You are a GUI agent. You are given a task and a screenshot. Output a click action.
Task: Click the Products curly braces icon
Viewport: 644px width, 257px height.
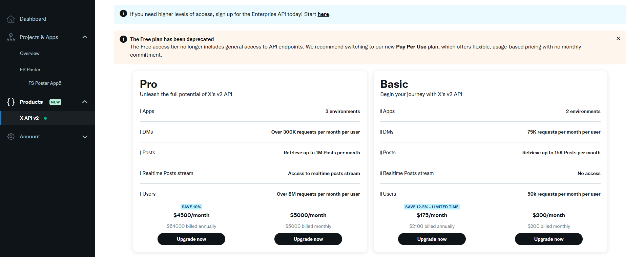(11, 102)
